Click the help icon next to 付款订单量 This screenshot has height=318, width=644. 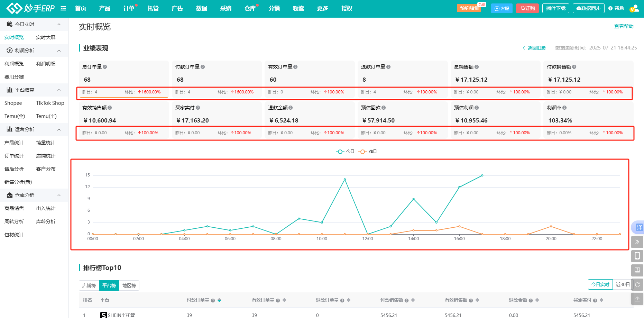(x=203, y=67)
